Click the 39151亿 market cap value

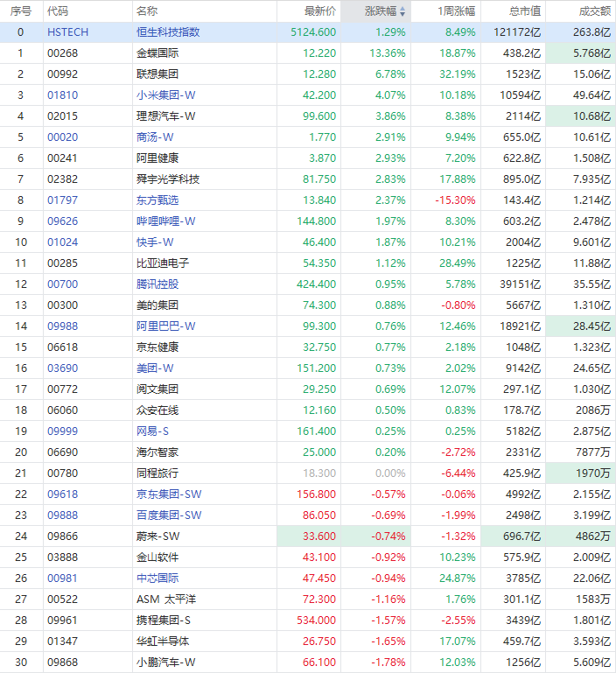pyautogui.click(x=521, y=284)
